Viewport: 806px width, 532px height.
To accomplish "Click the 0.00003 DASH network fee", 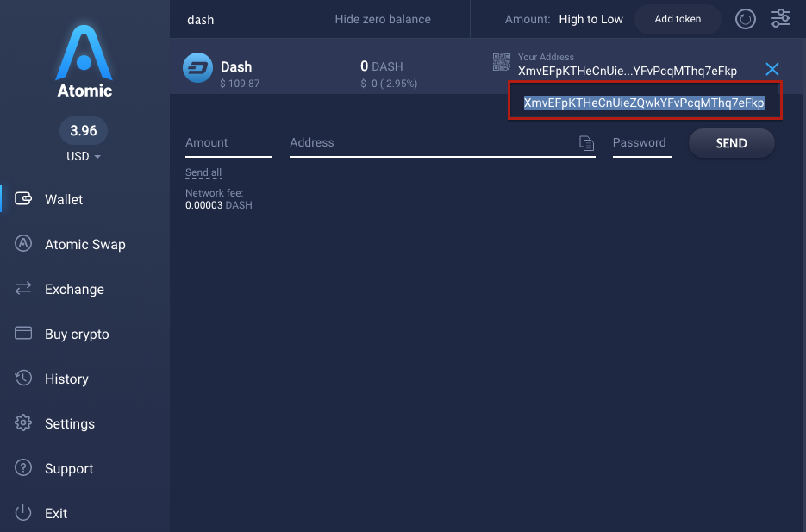I will point(218,205).
